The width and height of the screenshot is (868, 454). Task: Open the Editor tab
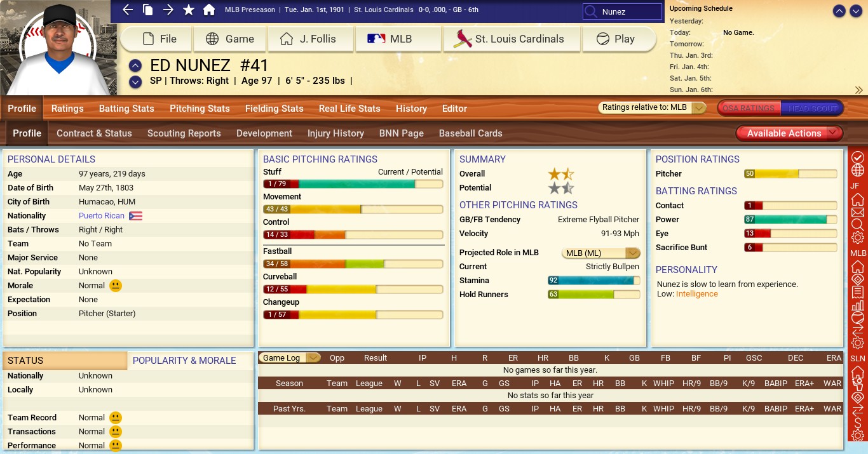pos(454,109)
